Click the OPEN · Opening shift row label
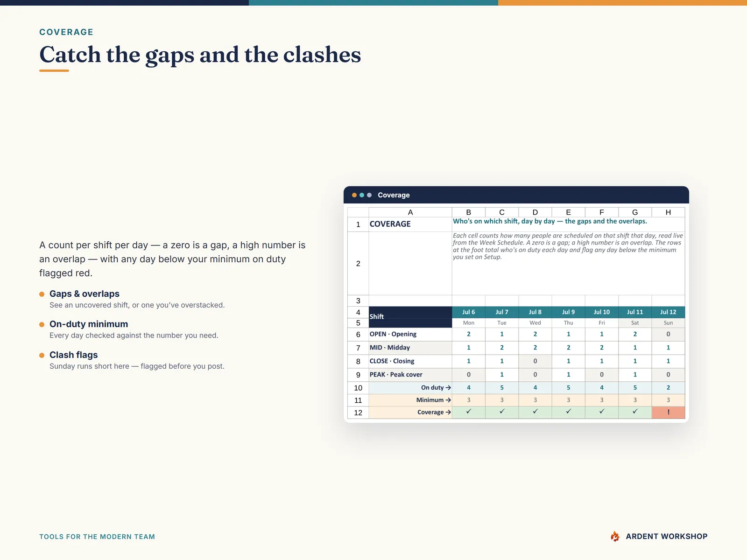747x560 pixels. pyautogui.click(x=410, y=334)
